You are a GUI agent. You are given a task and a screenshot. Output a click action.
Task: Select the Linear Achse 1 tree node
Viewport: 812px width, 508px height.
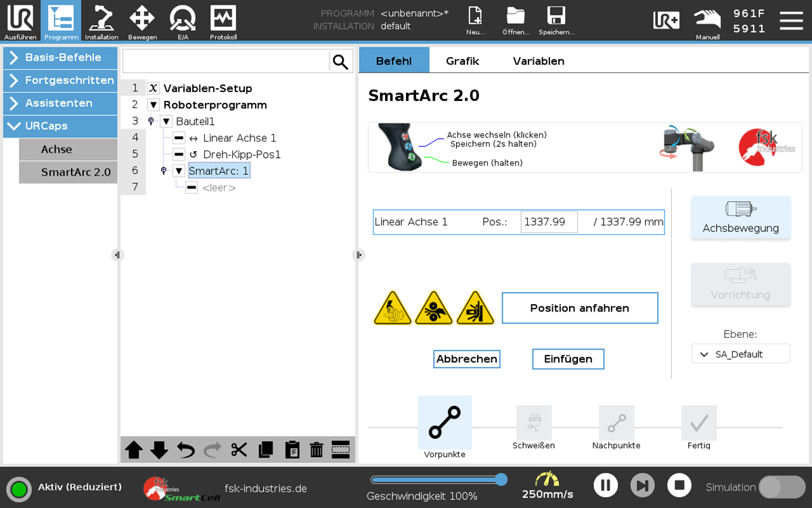[240, 138]
